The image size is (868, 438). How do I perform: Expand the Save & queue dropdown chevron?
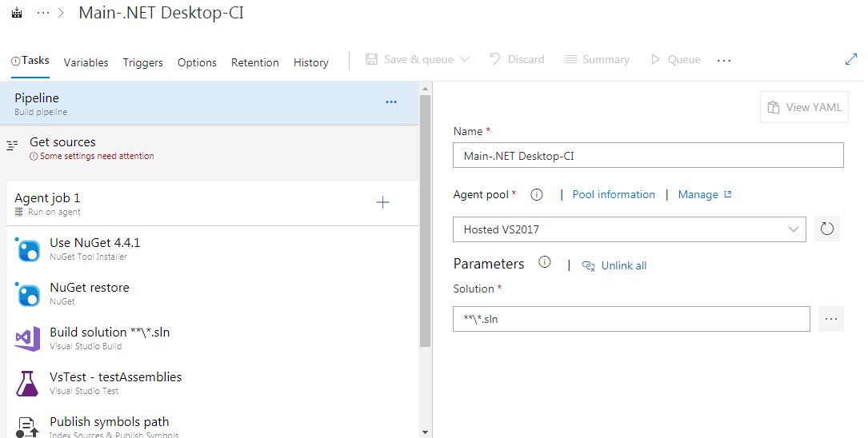(465, 59)
